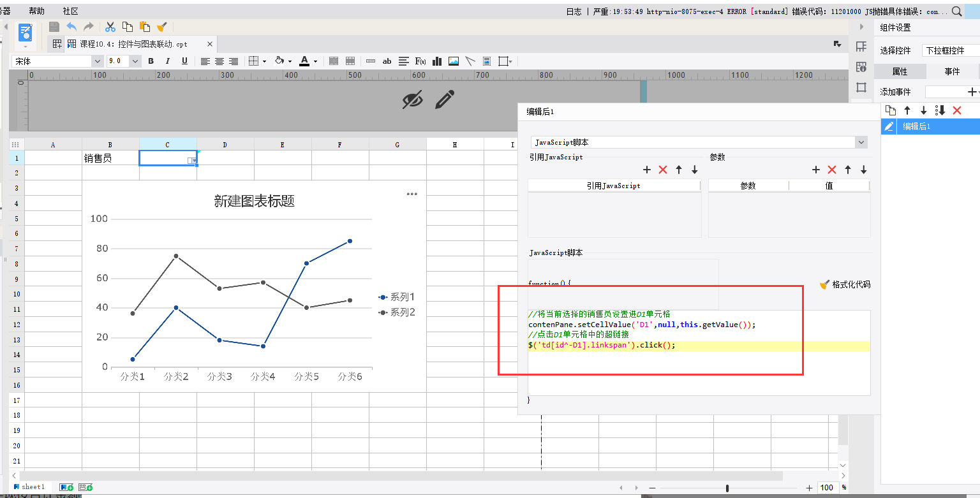The image size is (980, 498).
Task: Switch to the 属性 tab
Action: [x=900, y=71]
